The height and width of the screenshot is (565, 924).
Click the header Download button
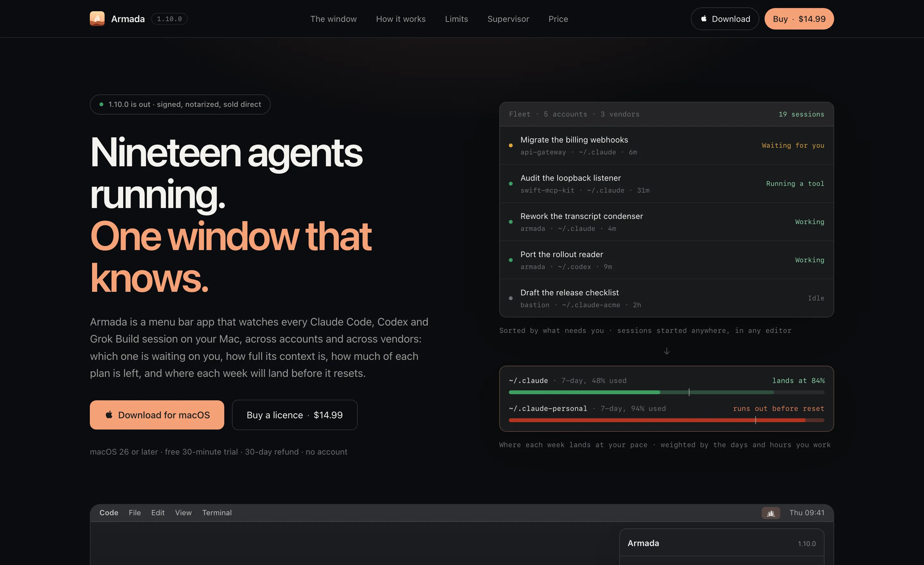tap(725, 19)
